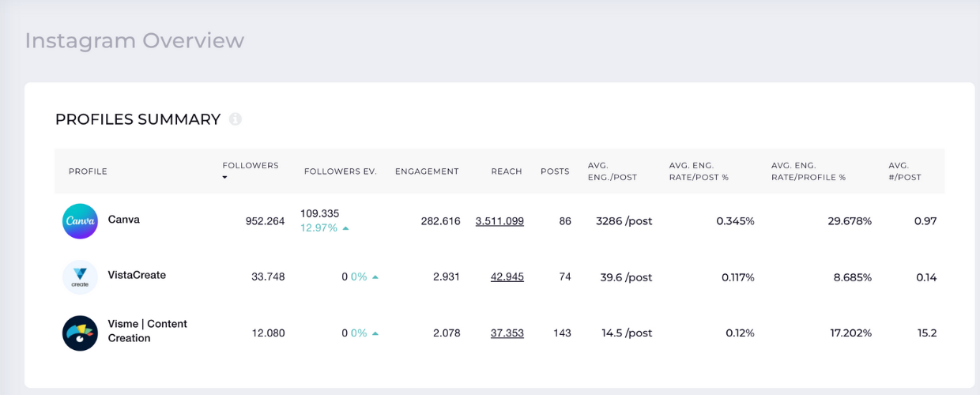Click the Followers Ev. column header
The width and height of the screenshot is (980, 395).
click(341, 171)
